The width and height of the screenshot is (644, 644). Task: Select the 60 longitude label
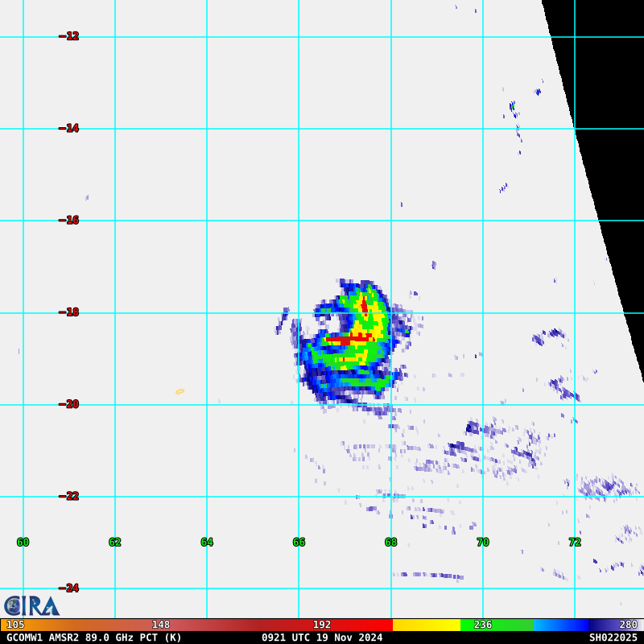pos(23,542)
